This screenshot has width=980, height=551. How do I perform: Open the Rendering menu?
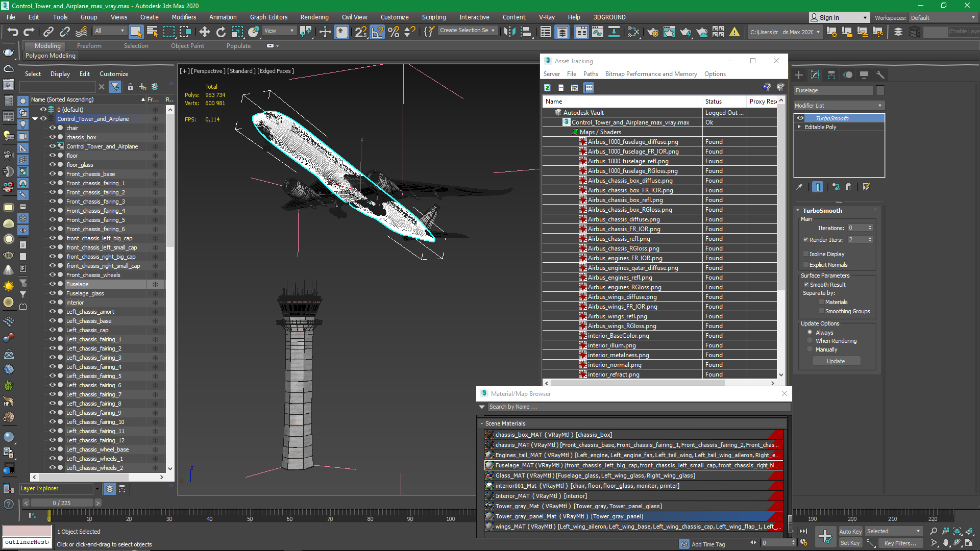pyautogui.click(x=314, y=17)
